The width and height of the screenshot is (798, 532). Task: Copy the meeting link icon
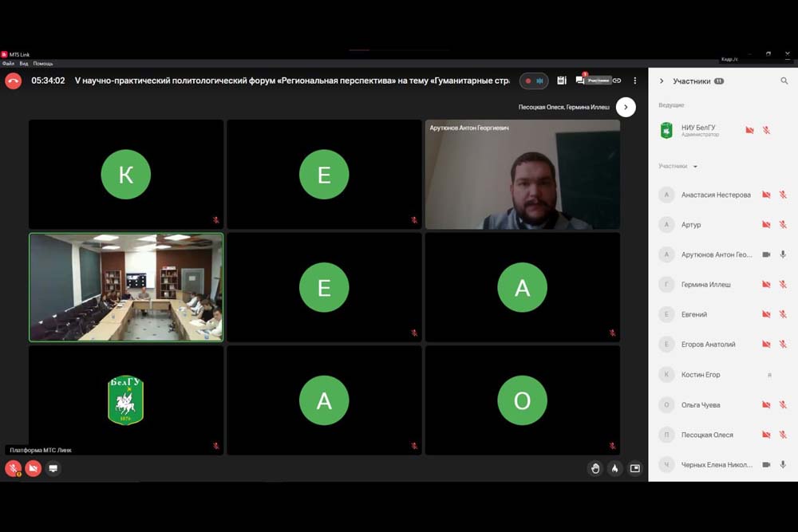(x=617, y=81)
